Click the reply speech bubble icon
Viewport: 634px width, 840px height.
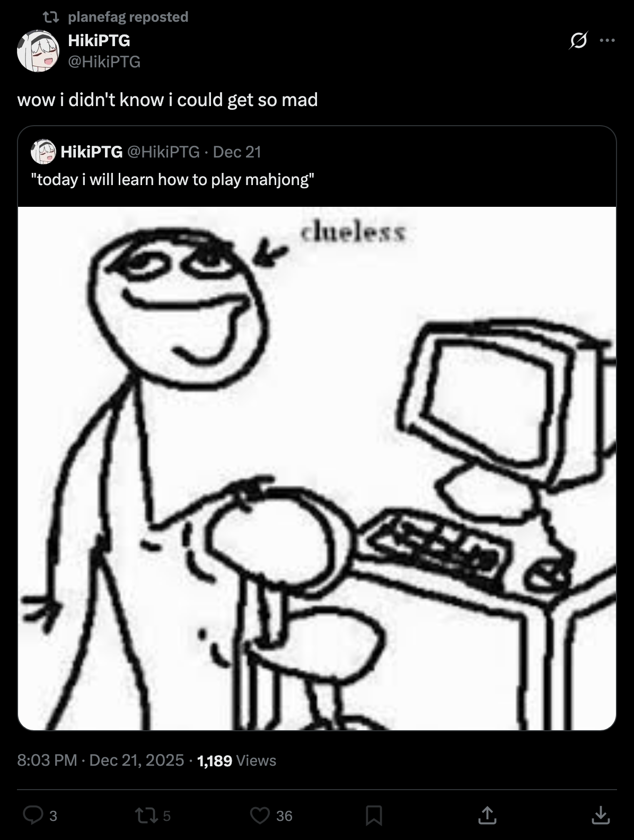click(33, 815)
